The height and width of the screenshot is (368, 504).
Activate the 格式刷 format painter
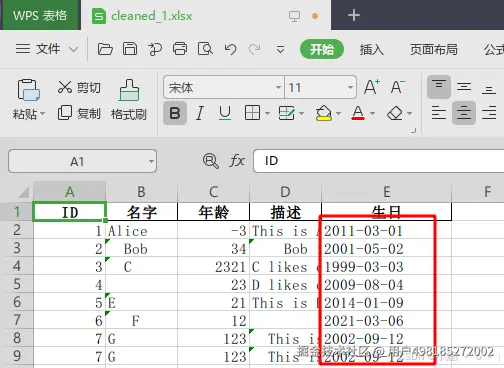click(x=129, y=99)
